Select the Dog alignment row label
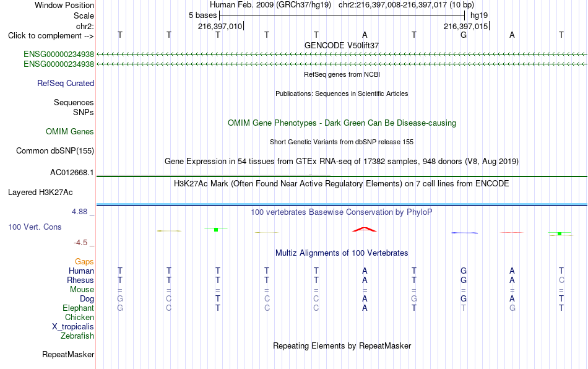The width and height of the screenshot is (588, 369). tap(87, 299)
